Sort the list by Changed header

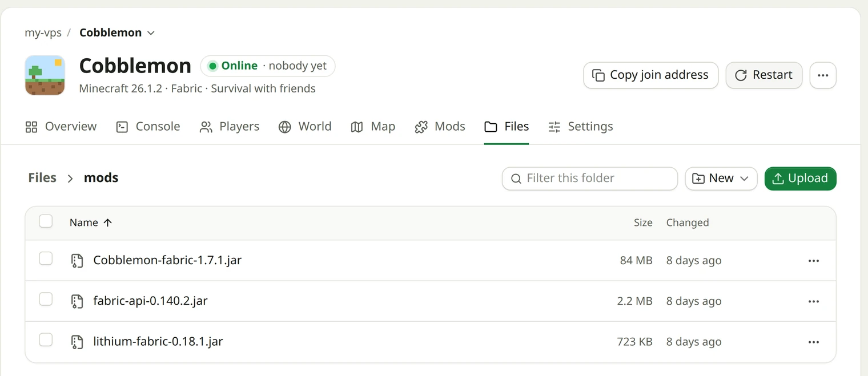click(x=688, y=223)
